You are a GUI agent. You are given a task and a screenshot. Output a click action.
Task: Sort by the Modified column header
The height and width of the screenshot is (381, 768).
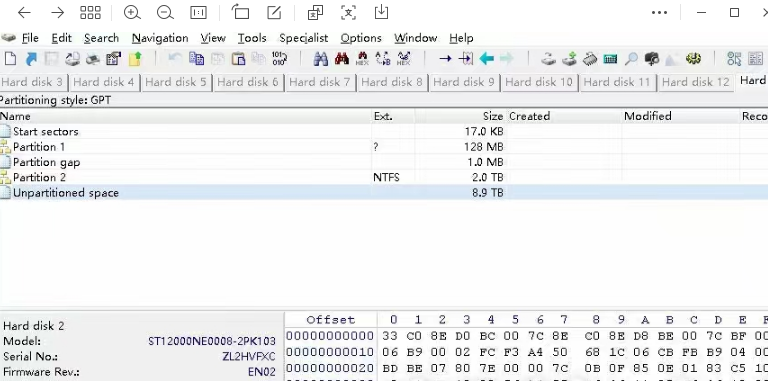click(x=680, y=116)
